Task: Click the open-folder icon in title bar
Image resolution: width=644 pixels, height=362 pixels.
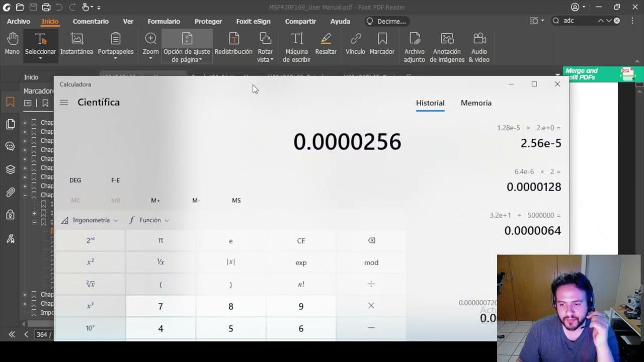Action: (20, 7)
